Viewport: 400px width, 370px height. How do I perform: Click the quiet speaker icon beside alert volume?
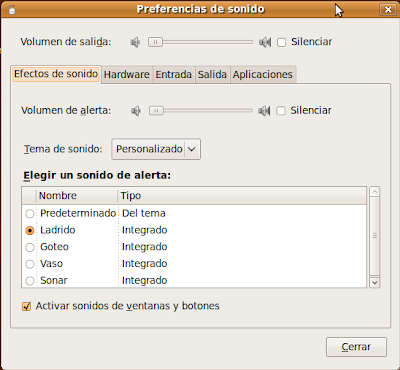point(135,111)
